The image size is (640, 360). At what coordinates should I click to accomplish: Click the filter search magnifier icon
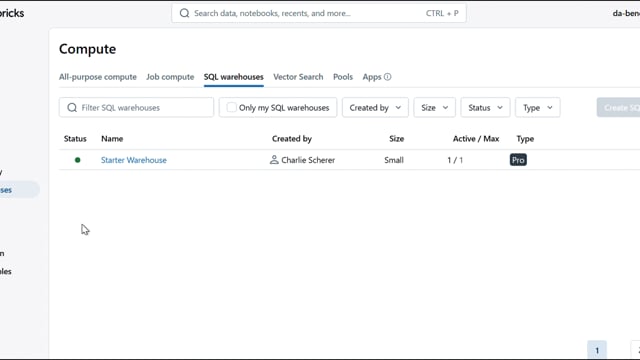click(72, 108)
